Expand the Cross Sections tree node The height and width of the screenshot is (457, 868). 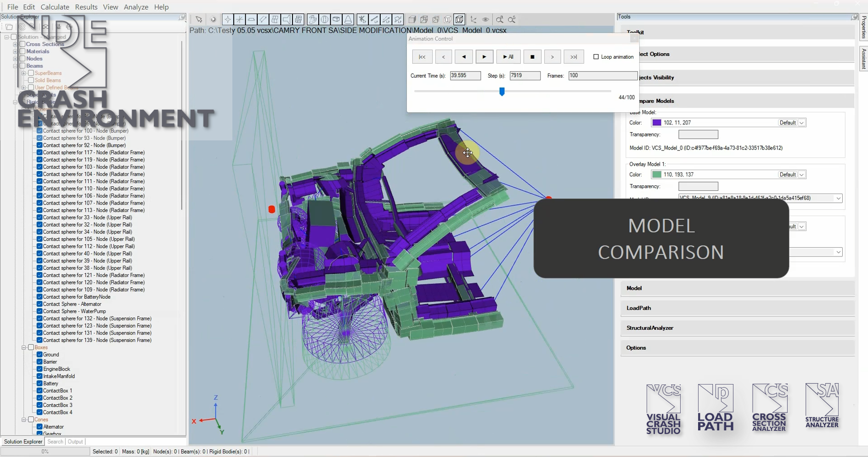(15, 44)
